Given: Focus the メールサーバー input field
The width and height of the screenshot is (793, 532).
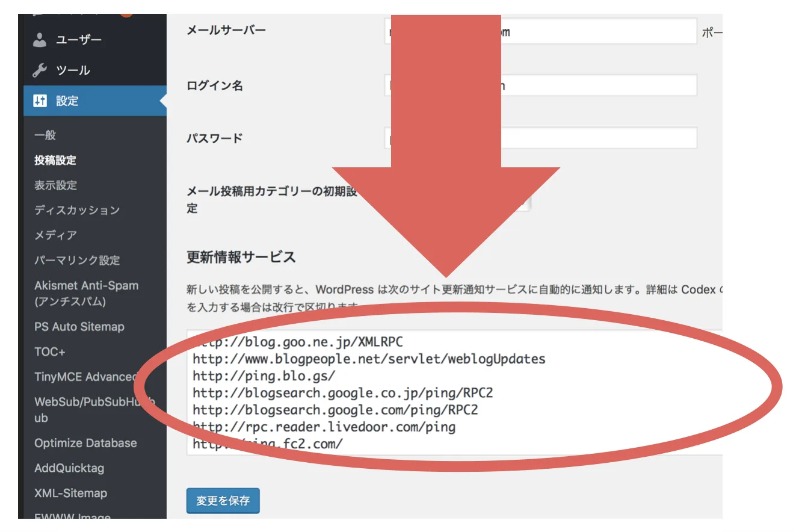Looking at the screenshot, I should [x=540, y=31].
